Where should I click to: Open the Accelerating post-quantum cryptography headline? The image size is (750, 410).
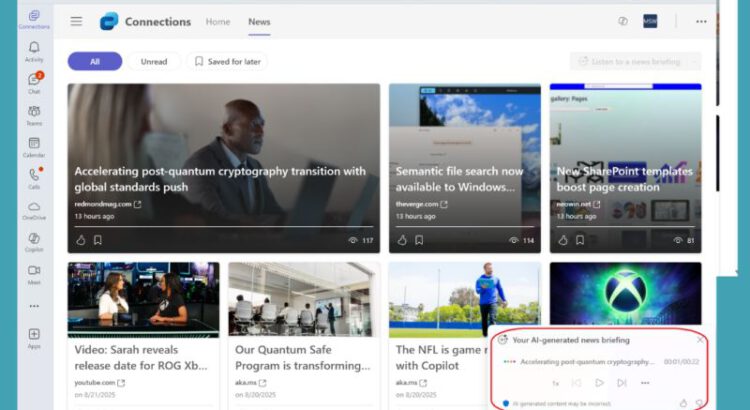pyautogui.click(x=220, y=179)
